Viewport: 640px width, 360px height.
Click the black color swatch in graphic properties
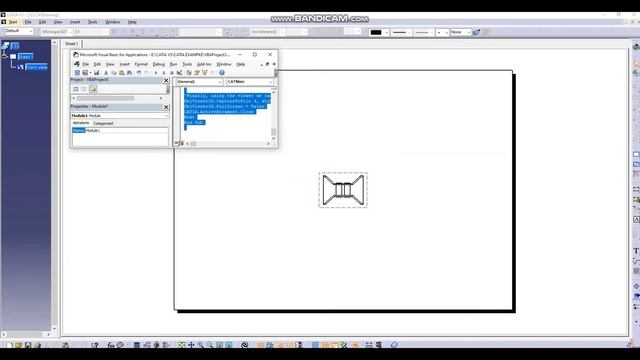tap(376, 32)
